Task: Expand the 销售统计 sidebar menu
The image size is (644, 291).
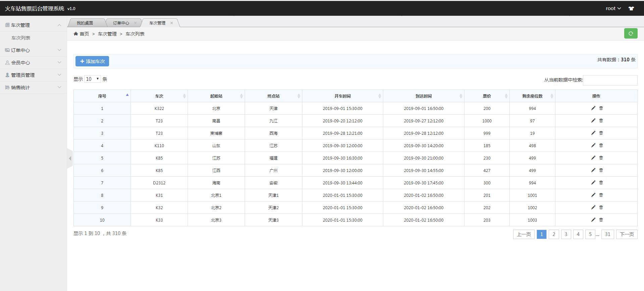Action: pos(34,88)
